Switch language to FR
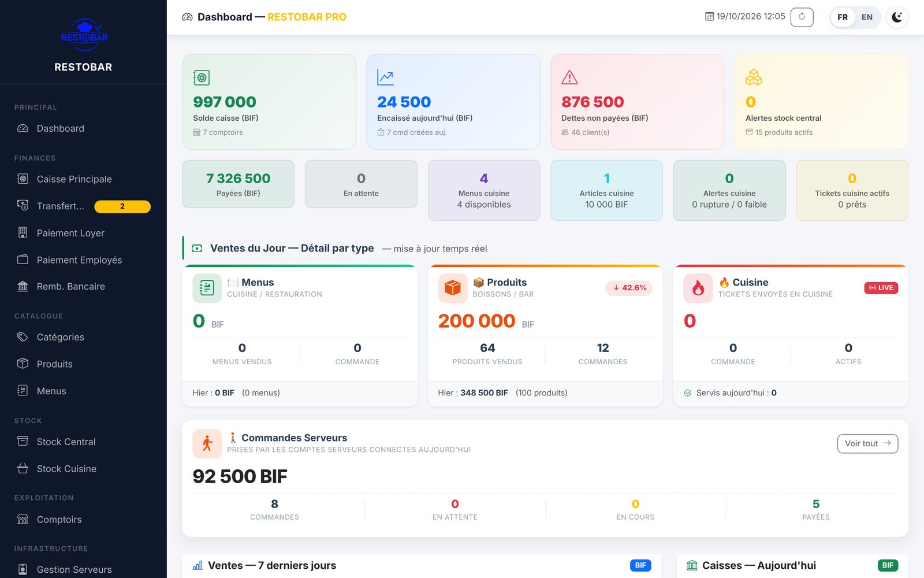 843,17
